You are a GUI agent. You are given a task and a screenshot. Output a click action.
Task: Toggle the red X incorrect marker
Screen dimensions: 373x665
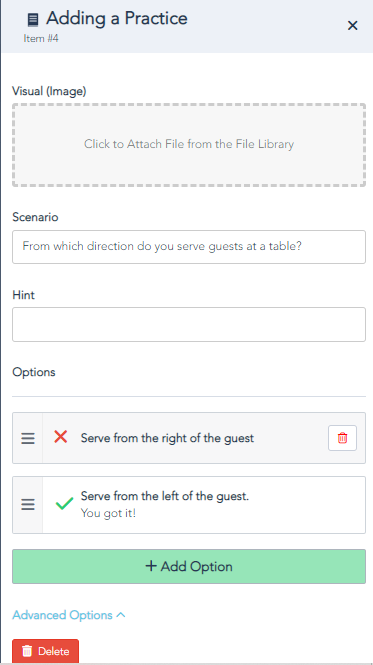[61, 436]
